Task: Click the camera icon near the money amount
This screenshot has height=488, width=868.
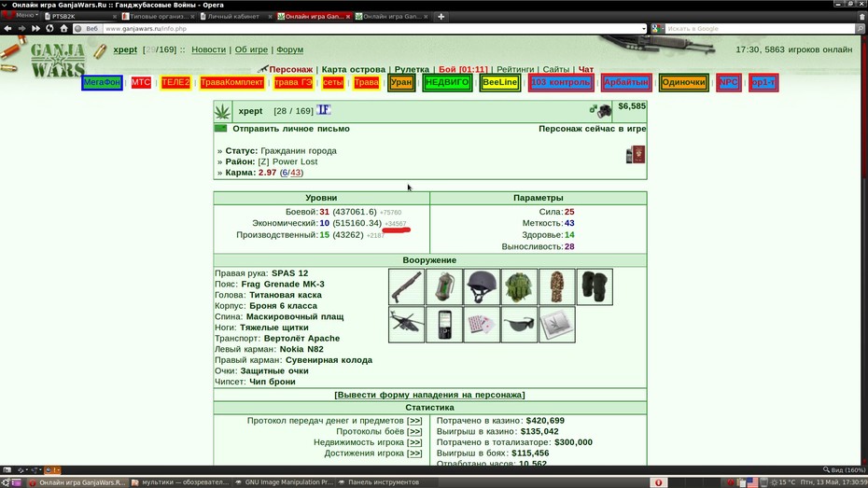Action: (x=605, y=111)
